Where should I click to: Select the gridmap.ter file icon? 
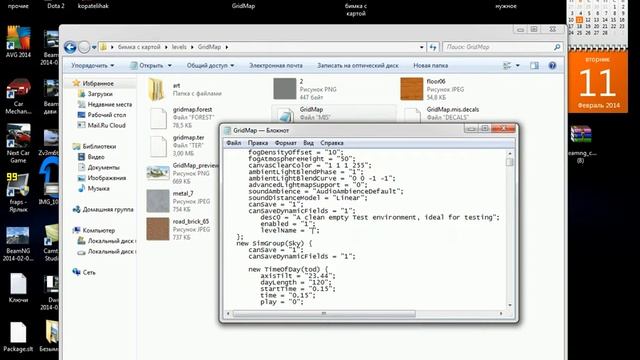coord(158,146)
